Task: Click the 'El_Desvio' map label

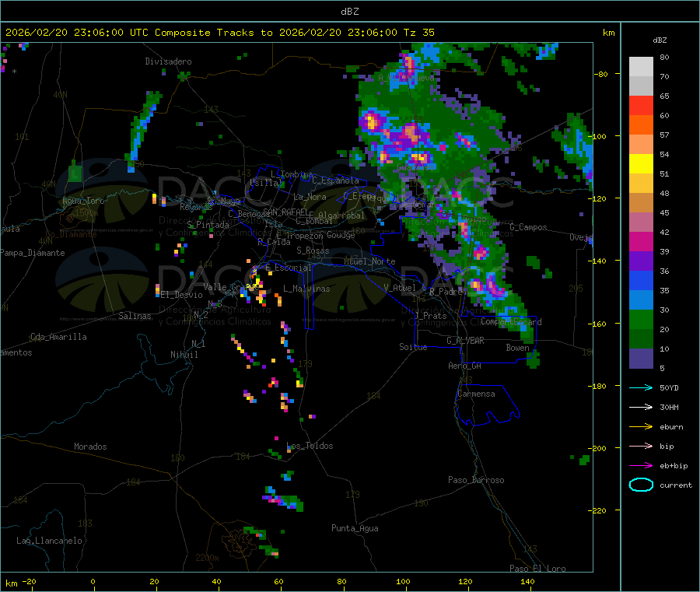Action: pyautogui.click(x=182, y=295)
